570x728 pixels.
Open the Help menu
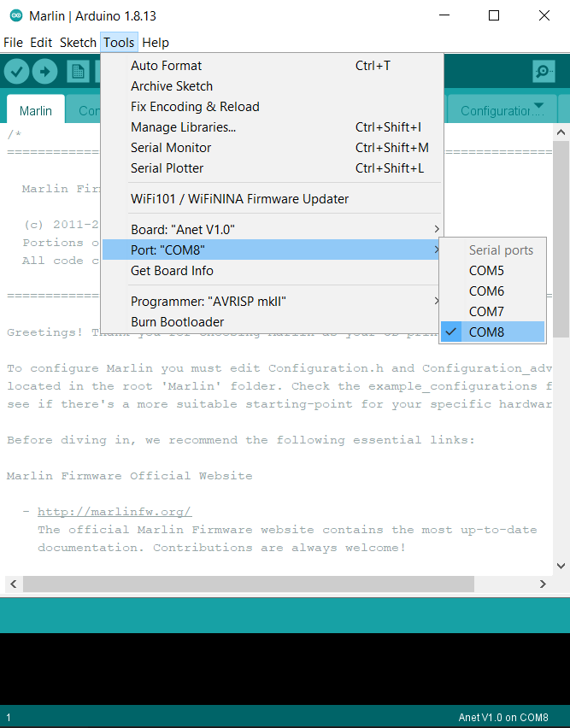tap(156, 43)
